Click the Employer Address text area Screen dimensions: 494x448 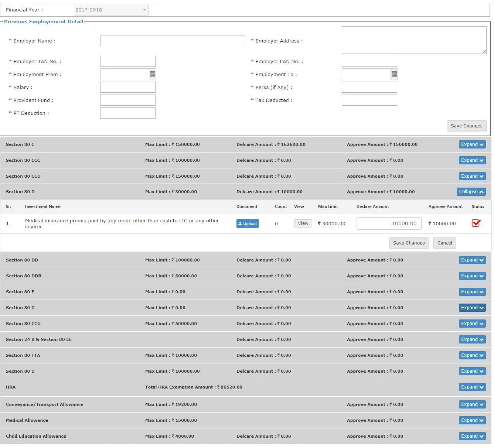coord(414,40)
